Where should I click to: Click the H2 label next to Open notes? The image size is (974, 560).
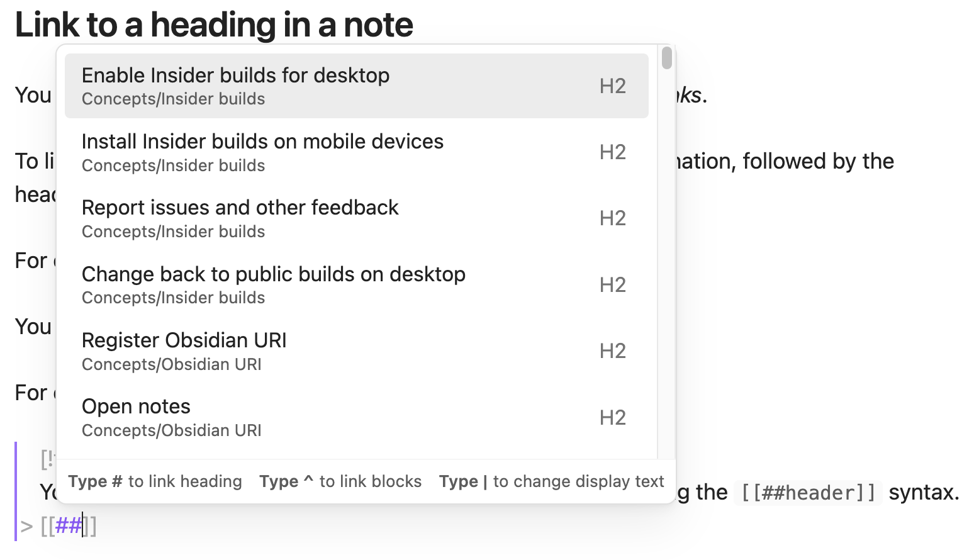(x=612, y=417)
